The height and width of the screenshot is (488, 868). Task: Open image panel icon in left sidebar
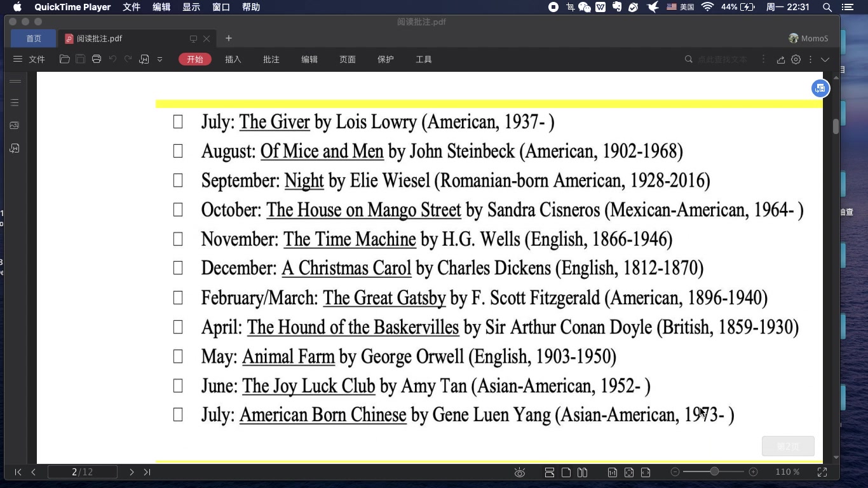[15, 125]
